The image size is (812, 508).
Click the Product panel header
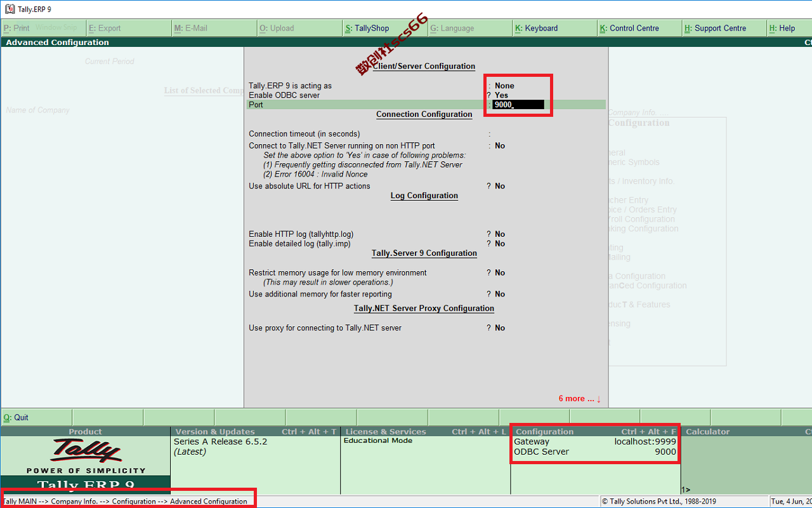(x=85, y=432)
